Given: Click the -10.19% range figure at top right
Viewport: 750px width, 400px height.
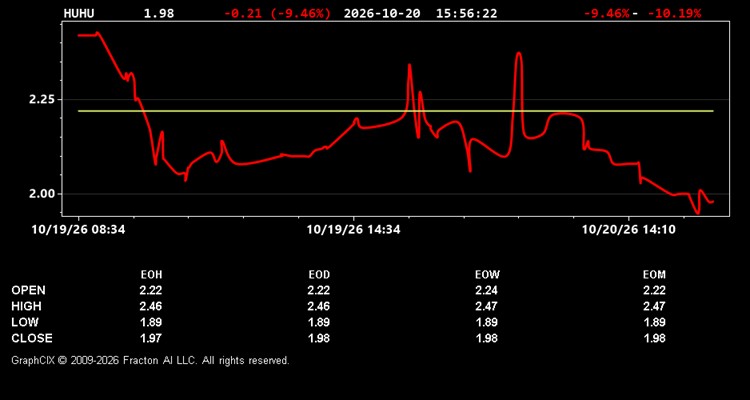Looking at the screenshot, I should click(674, 13).
